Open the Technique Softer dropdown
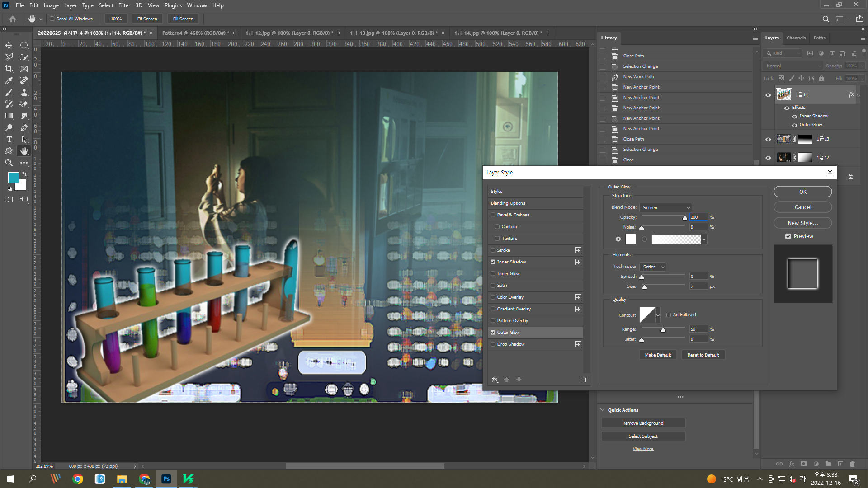Screen dimensions: 868x488 point(653,267)
